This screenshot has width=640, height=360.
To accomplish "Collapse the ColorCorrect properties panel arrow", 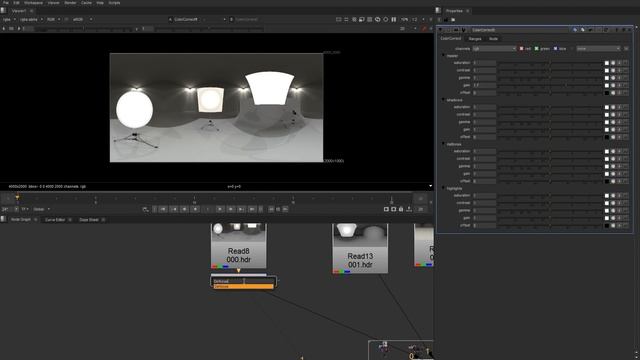I will pyautogui.click(x=440, y=30).
